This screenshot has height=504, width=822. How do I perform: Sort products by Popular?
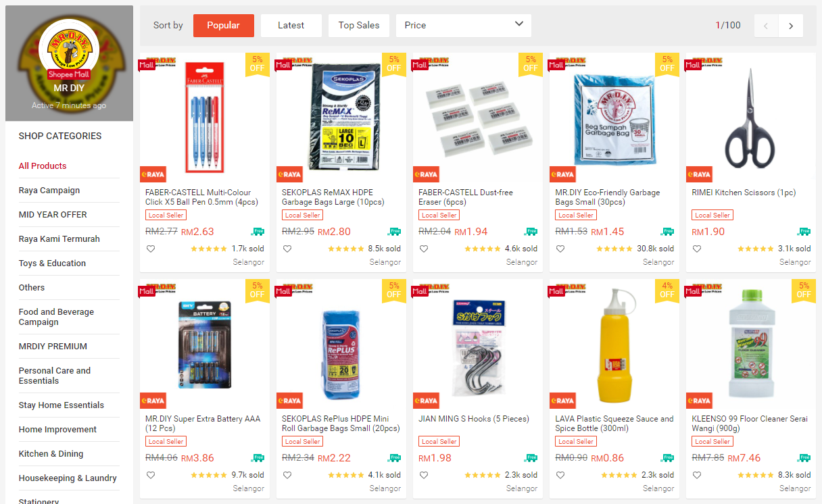pyautogui.click(x=224, y=26)
